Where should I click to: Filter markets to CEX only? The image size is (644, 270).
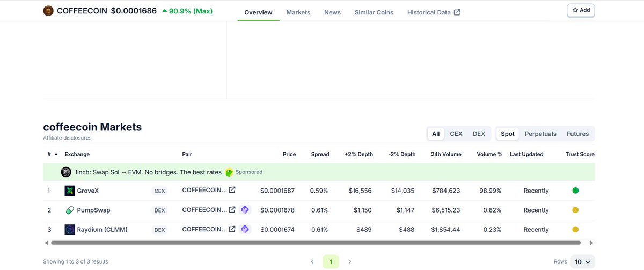click(x=456, y=134)
